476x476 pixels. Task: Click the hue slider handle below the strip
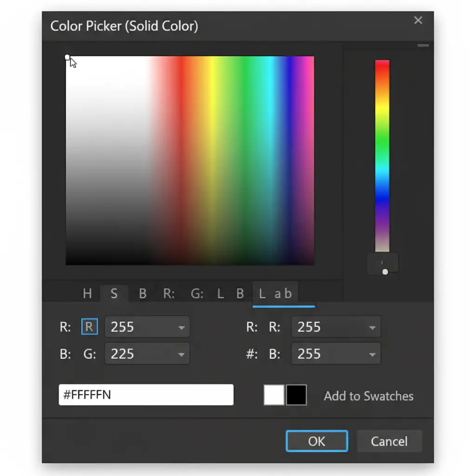[x=384, y=271]
